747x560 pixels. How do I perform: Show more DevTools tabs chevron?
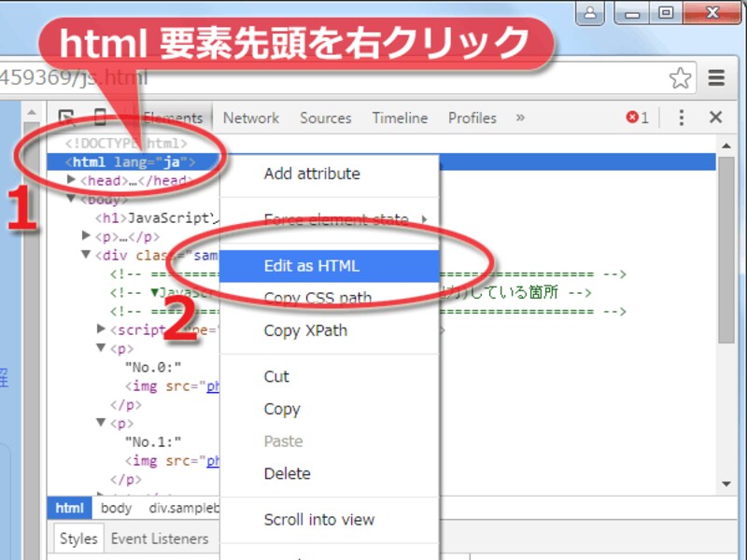[520, 118]
